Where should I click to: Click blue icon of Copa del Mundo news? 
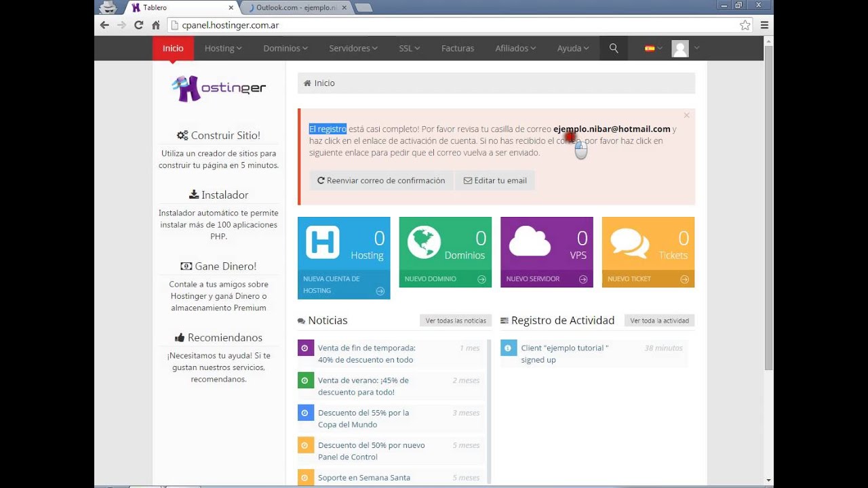(306, 413)
